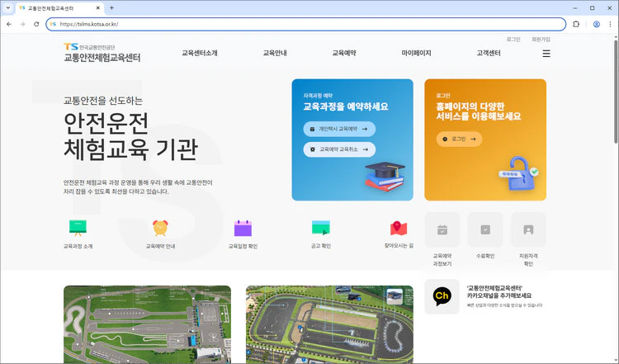This screenshot has width=619, height=364.
Task: Click the 교육과정 소개 green board icon
Action: point(78,228)
